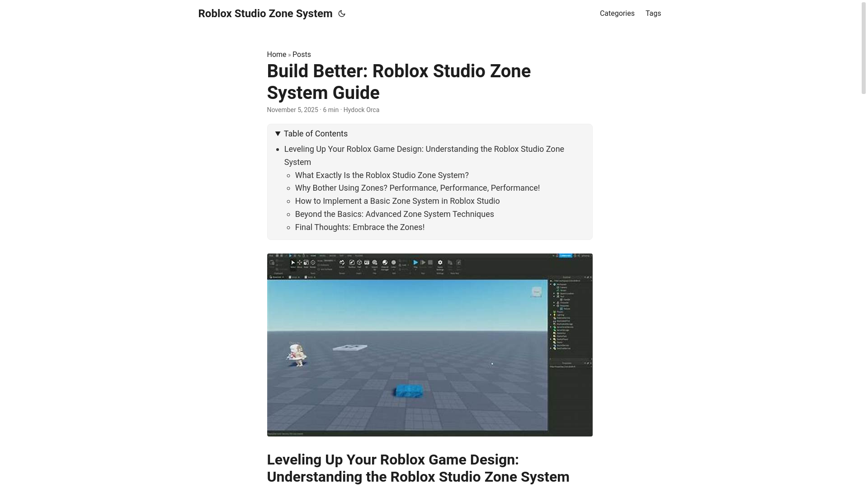Click the Roblox Studio screenshot image
868x488 pixels.
[429, 345]
